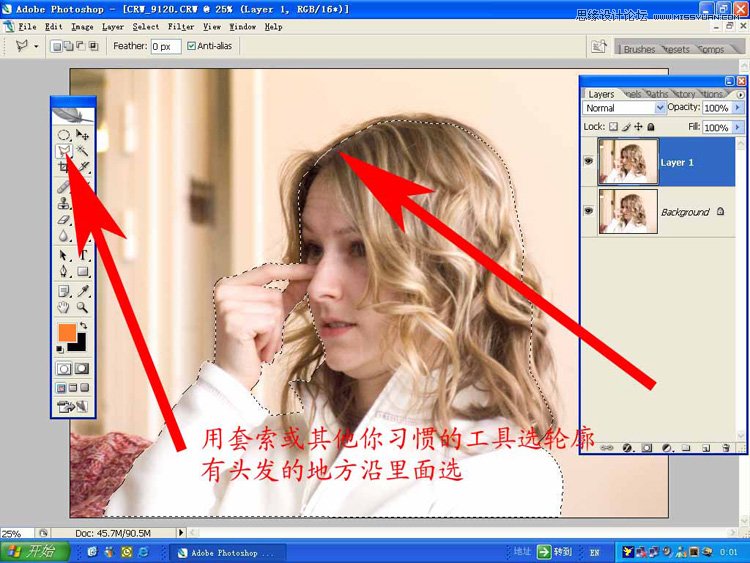Open the View menu

211,27
